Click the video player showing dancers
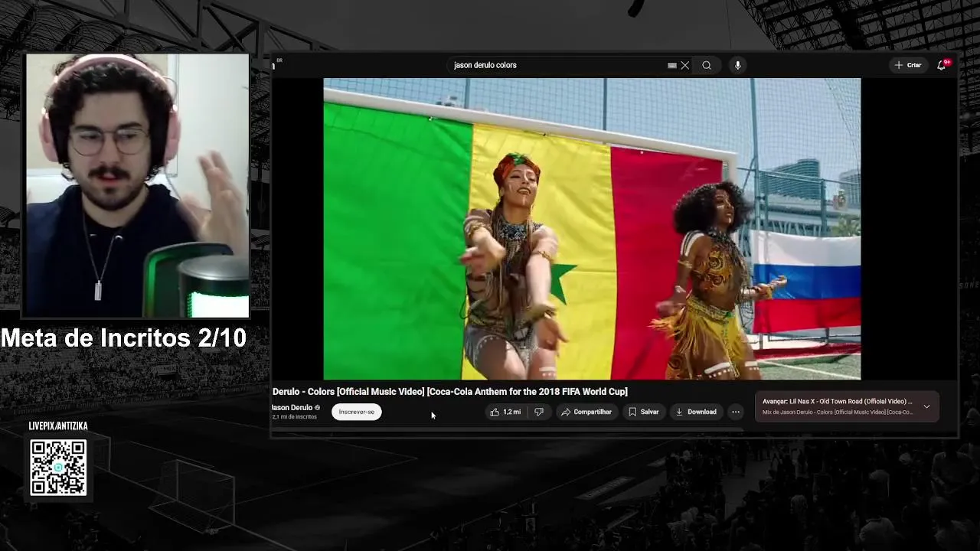This screenshot has height=551, width=980. pyautogui.click(x=592, y=229)
